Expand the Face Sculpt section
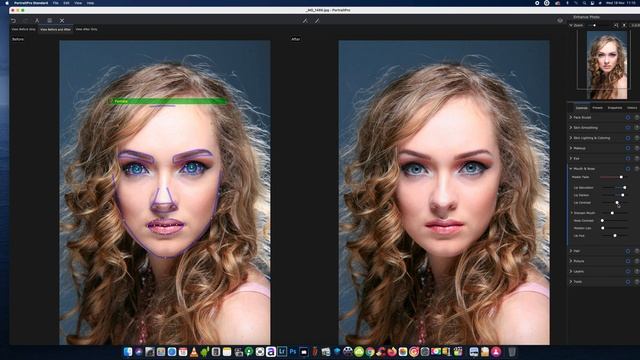Image resolution: width=640 pixels, height=360 pixels. tap(571, 117)
